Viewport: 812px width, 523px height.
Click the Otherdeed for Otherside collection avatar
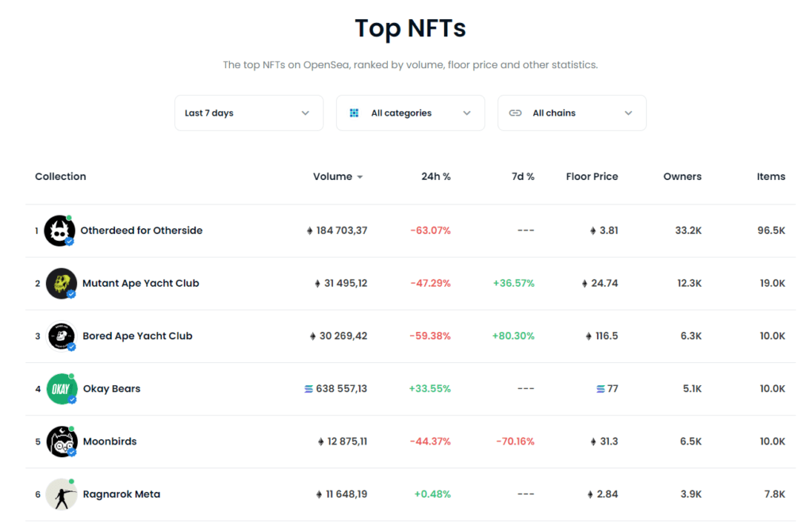(x=59, y=231)
